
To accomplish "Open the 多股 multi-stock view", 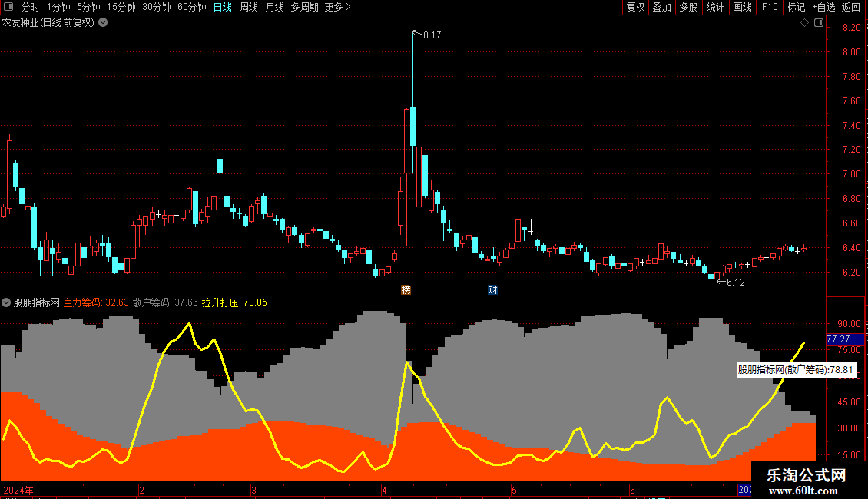I will pyautogui.click(x=688, y=7).
